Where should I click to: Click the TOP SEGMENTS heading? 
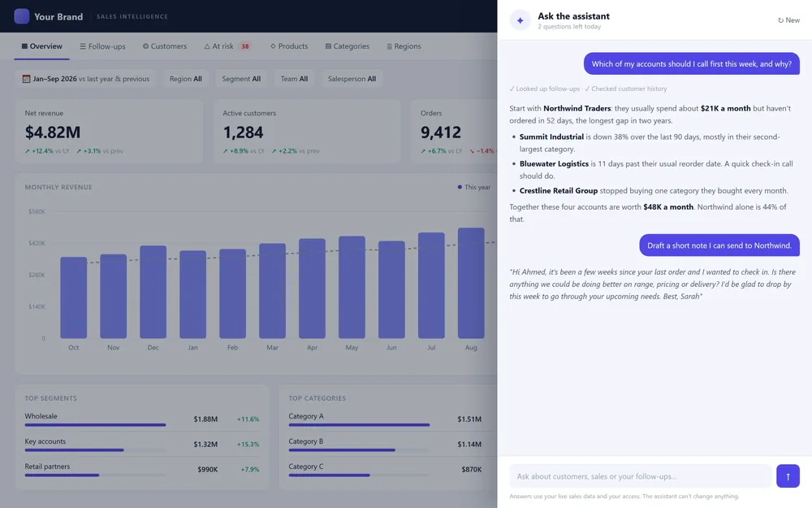point(50,398)
